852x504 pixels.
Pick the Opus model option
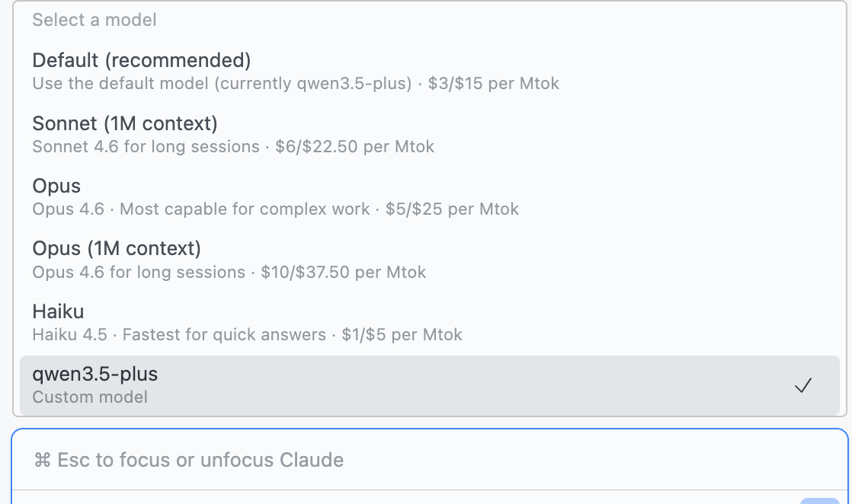point(56,186)
